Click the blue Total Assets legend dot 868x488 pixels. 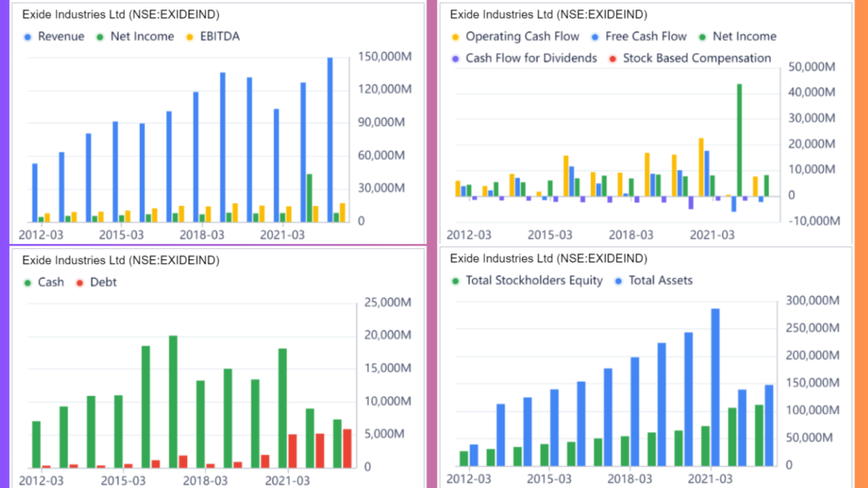tap(618, 281)
